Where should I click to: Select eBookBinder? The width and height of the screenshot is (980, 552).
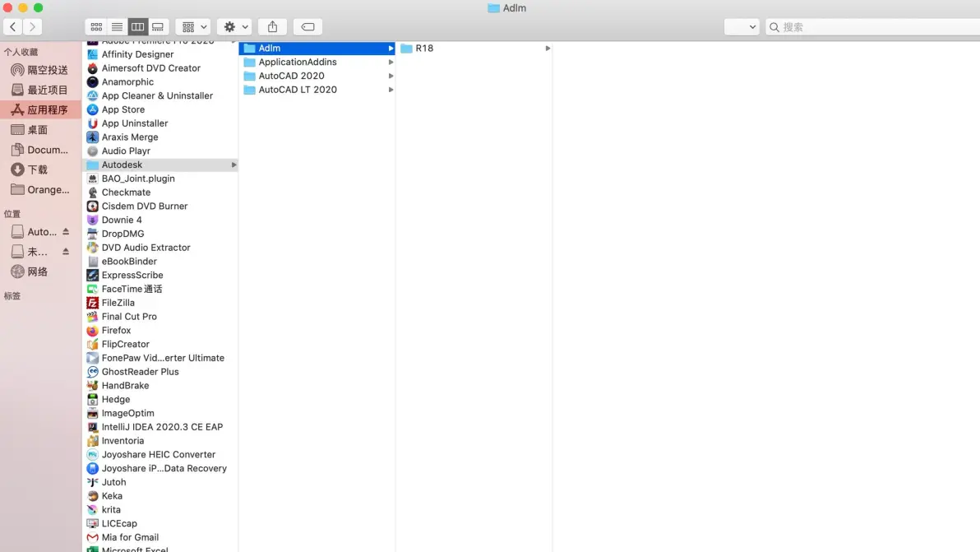pyautogui.click(x=160, y=262)
